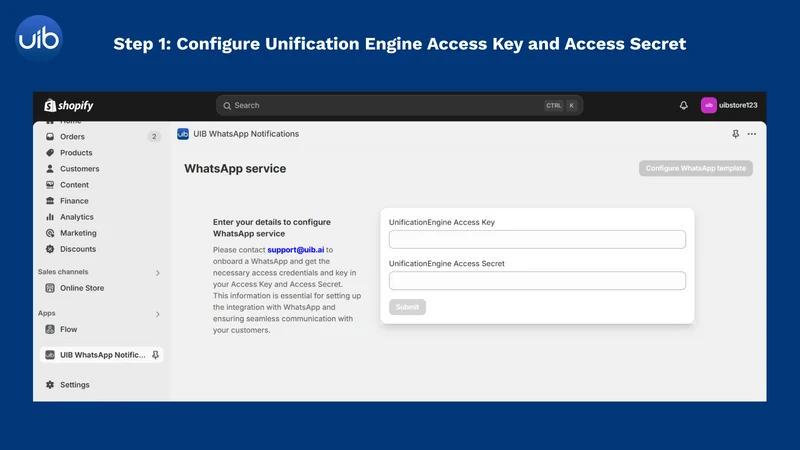Click the Settings gear icon
Image resolution: width=800 pixels, height=450 pixels.
click(x=50, y=385)
